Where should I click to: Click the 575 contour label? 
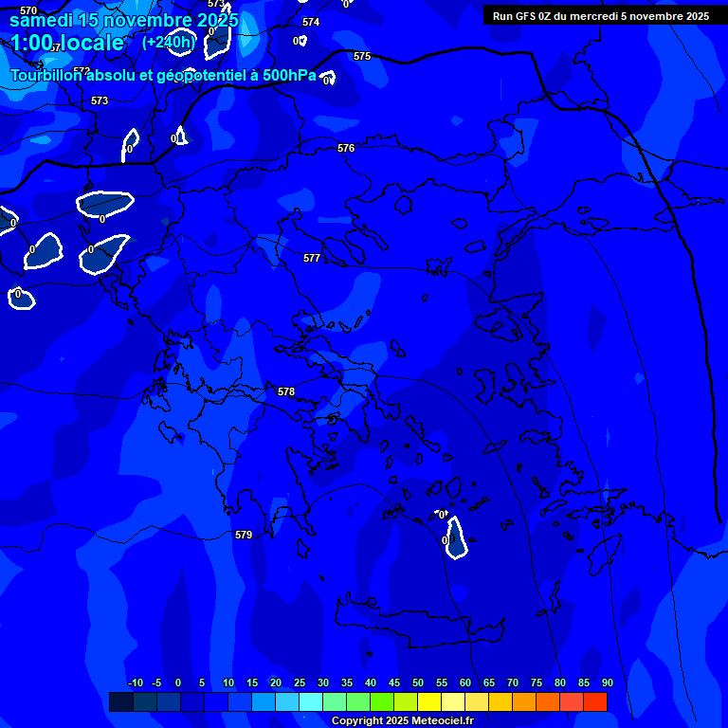pyautogui.click(x=362, y=57)
